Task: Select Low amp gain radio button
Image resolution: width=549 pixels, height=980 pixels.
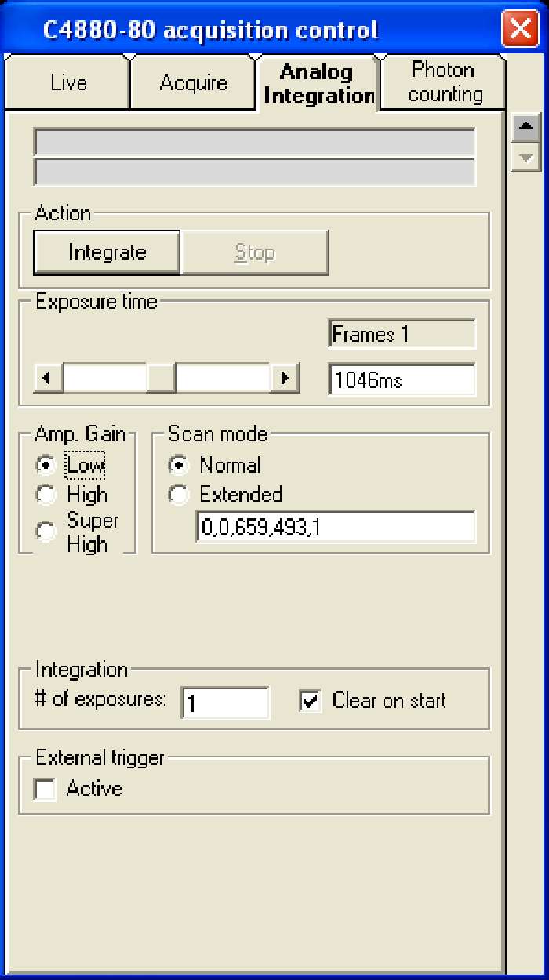Action: click(x=46, y=466)
